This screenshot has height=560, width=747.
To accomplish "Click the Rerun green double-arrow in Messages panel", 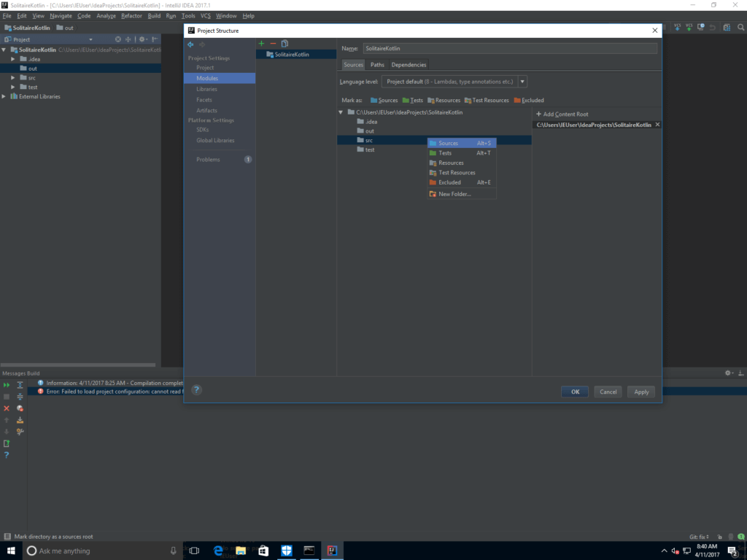I will (7, 385).
